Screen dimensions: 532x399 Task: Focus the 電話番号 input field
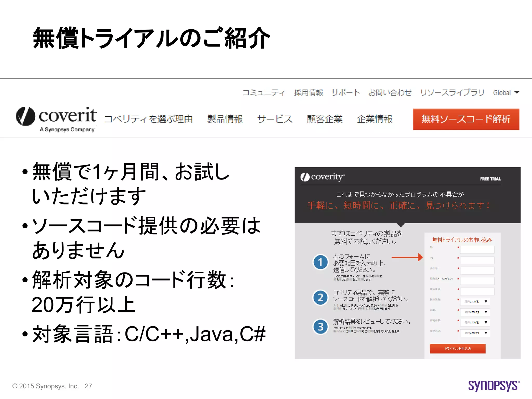[477, 291]
